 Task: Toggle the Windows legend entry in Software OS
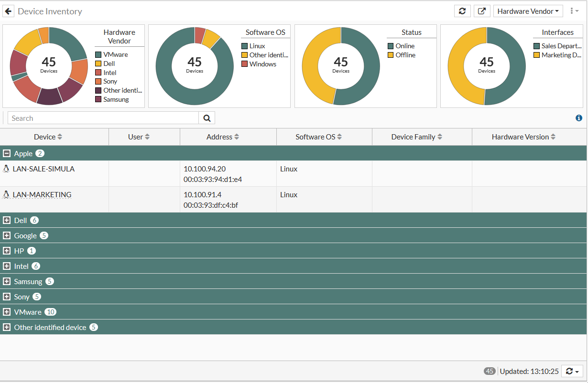tap(262, 64)
